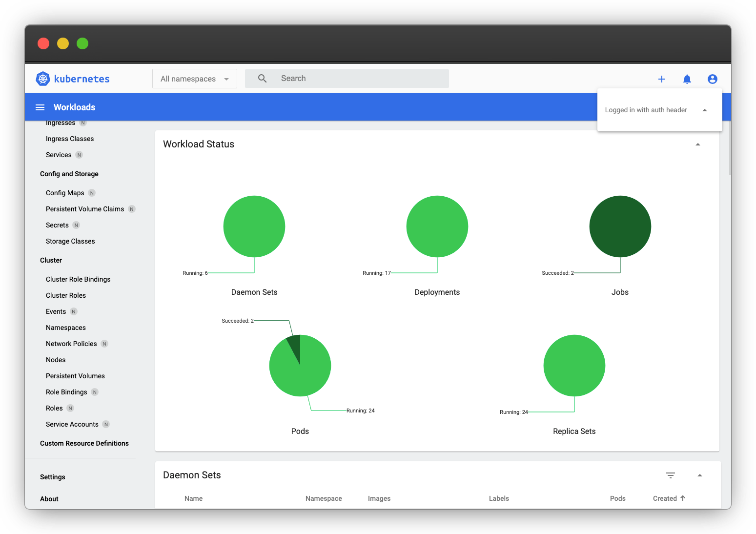Click the N badge next to Secrets

point(76,225)
